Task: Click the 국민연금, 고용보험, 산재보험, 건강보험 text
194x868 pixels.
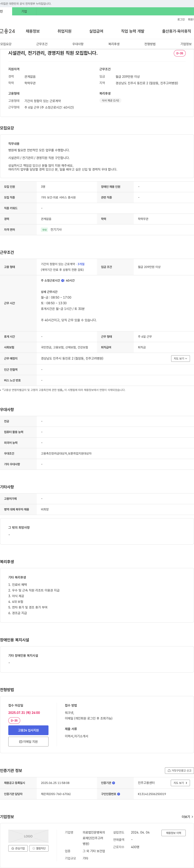Action: 64,347
